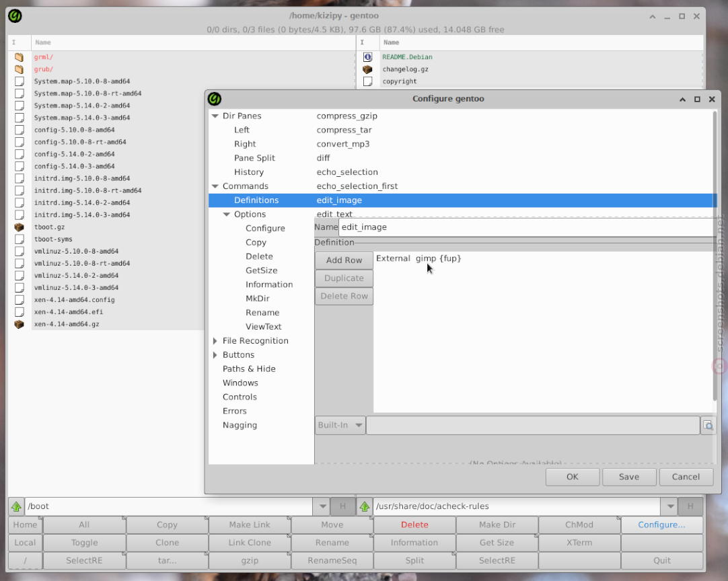The height and width of the screenshot is (581, 728).
Task: Click the right pane path field
Action: (x=517, y=506)
